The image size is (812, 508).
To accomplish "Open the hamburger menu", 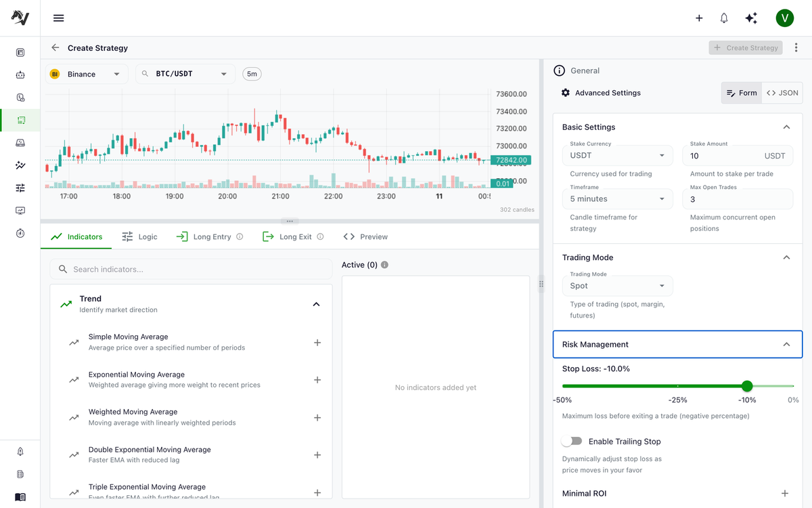I will [59, 18].
